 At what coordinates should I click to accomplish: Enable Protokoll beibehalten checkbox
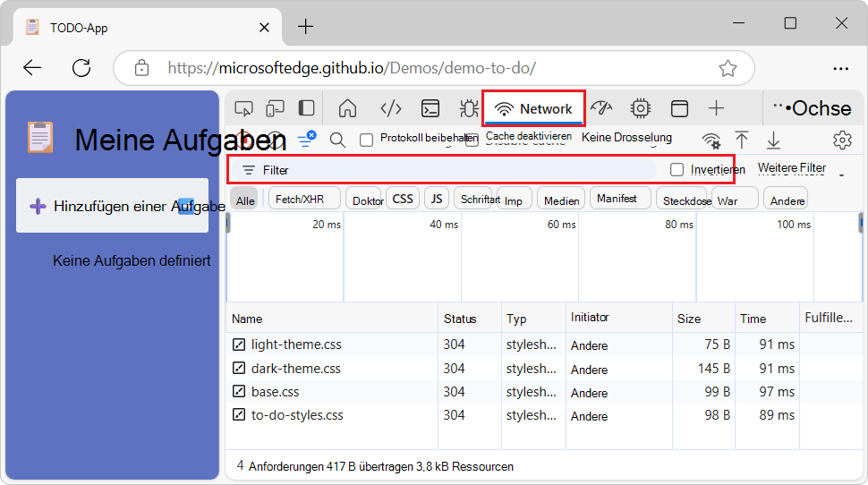(x=367, y=140)
